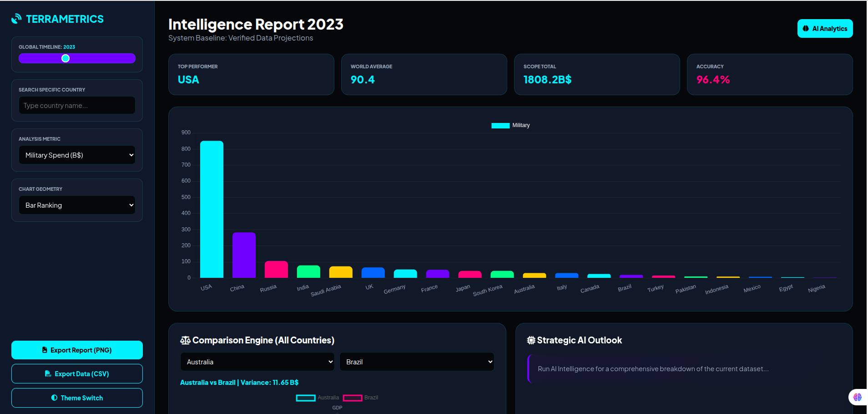Click the half-circle icon on Theme Switch
Screen dimensions: 868x414
coord(54,398)
